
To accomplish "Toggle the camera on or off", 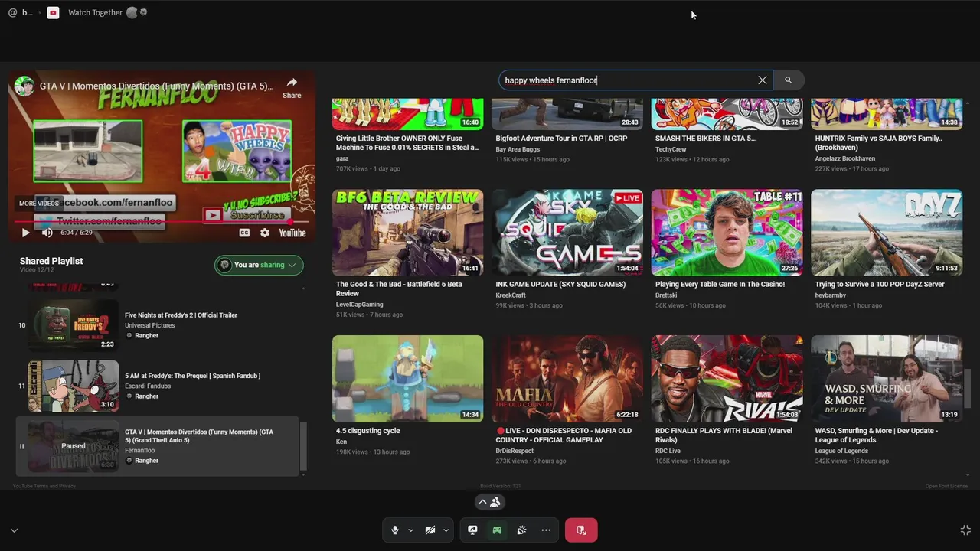I will pyautogui.click(x=430, y=530).
